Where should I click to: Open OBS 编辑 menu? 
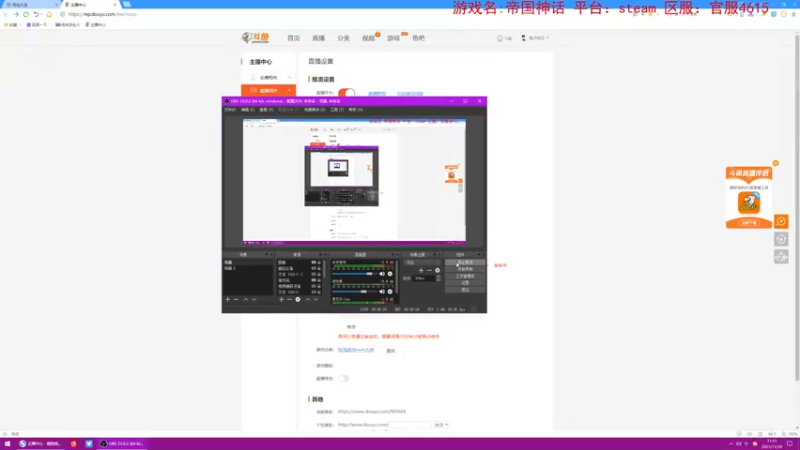(248, 110)
